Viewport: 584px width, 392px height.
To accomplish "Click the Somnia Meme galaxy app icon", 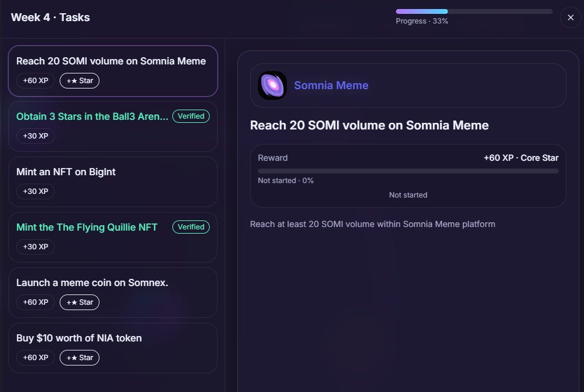I will pyautogui.click(x=272, y=86).
